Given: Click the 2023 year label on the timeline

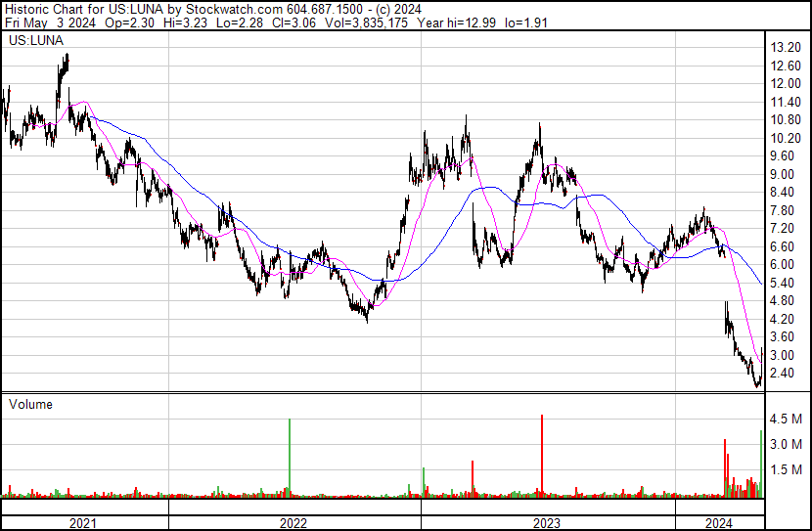Looking at the screenshot, I should point(547,523).
